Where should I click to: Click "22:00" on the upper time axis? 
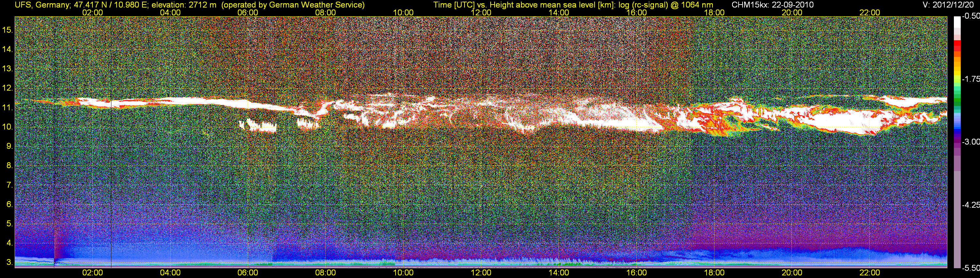(870, 12)
